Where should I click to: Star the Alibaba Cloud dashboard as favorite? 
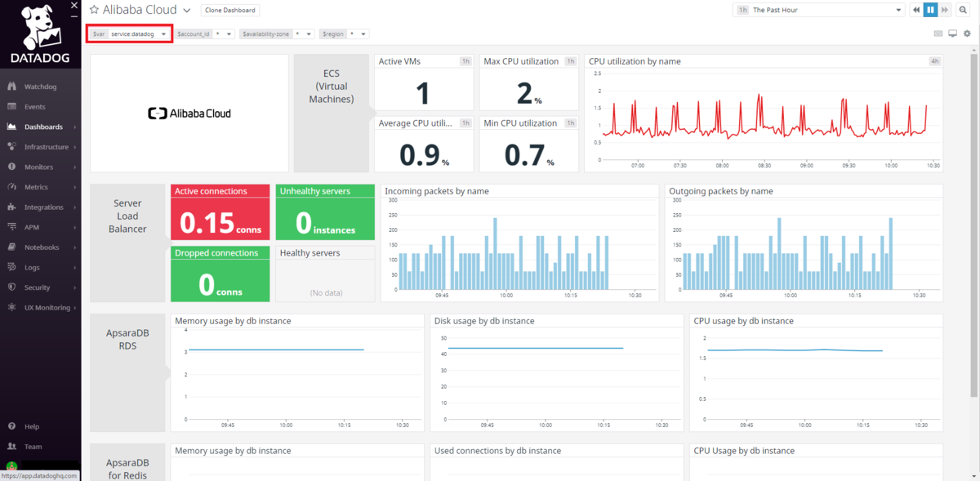coord(94,11)
